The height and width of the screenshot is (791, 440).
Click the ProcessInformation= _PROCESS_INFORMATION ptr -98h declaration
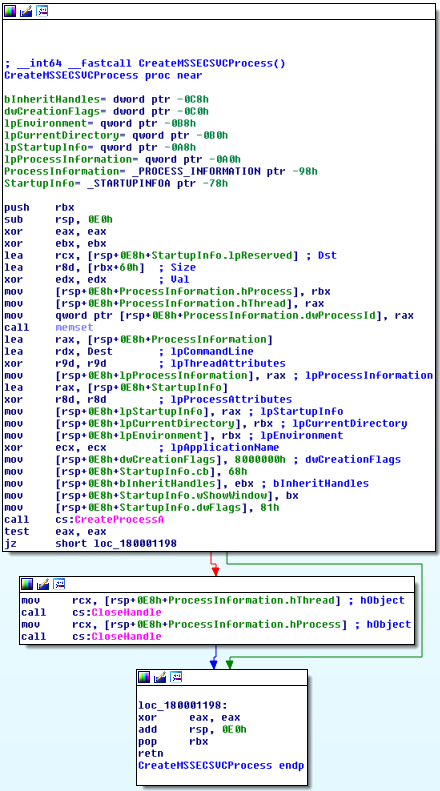pos(161,172)
